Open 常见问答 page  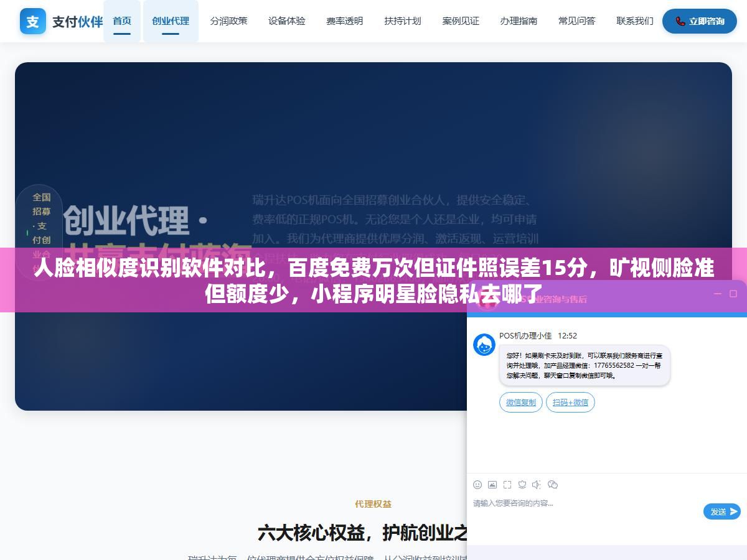(x=577, y=21)
